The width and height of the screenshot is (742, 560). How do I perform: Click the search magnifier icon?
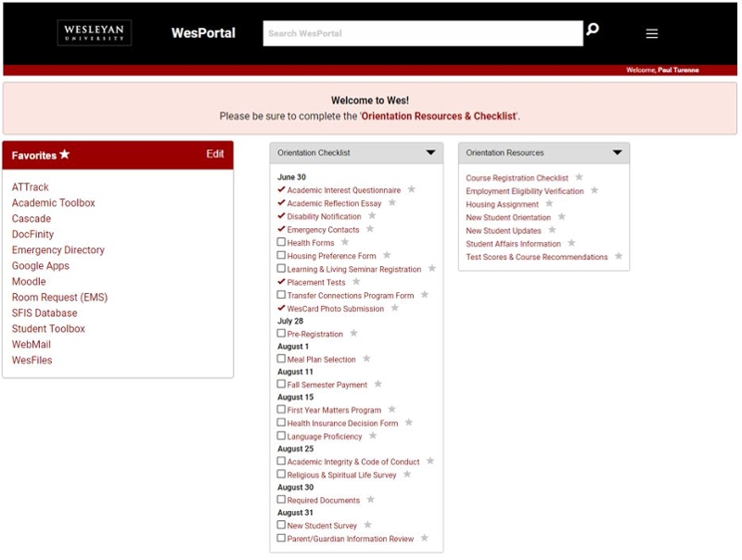coord(593,30)
